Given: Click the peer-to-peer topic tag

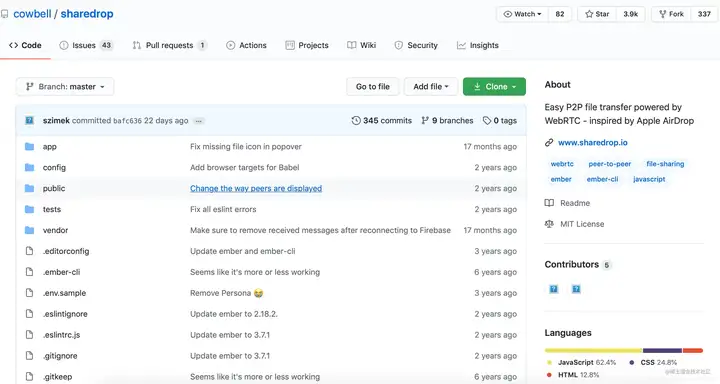Looking at the screenshot, I should 610,164.
